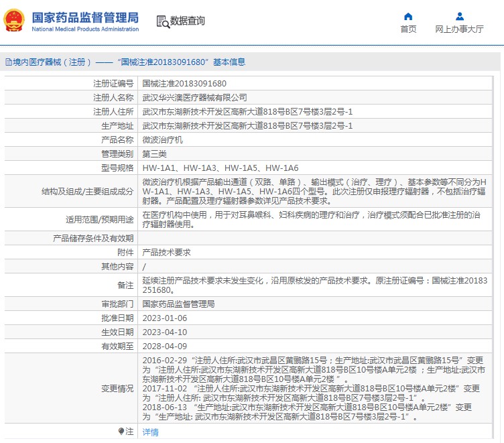
Task: Click the 2017-11-02 change record entry
Action: click(x=311, y=393)
